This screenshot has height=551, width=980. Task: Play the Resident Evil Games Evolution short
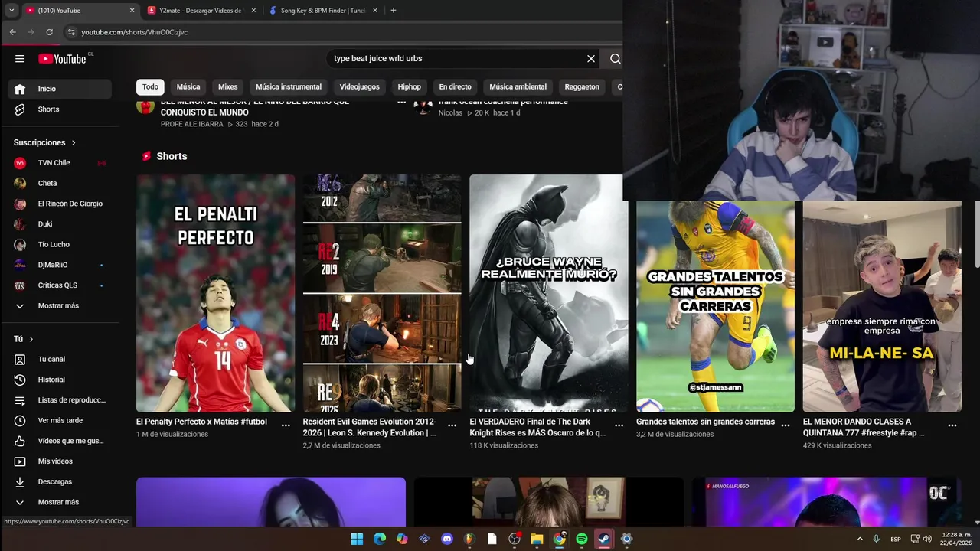382,293
